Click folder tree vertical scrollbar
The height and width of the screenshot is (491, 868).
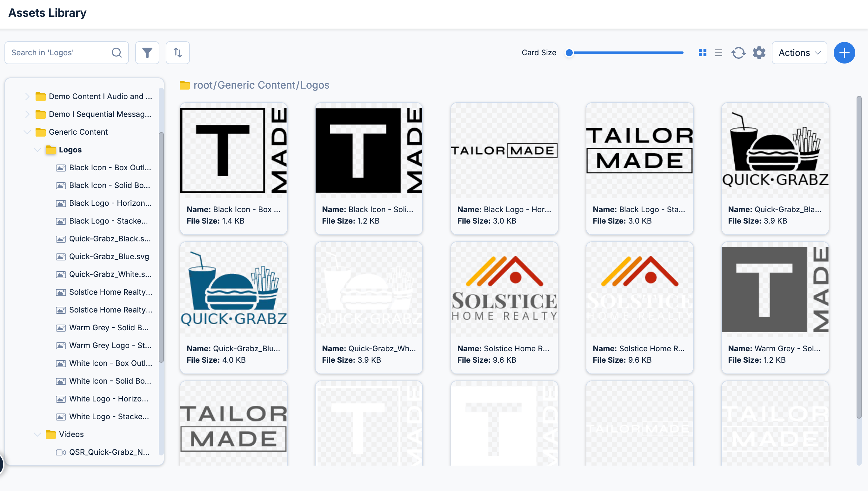(161, 248)
